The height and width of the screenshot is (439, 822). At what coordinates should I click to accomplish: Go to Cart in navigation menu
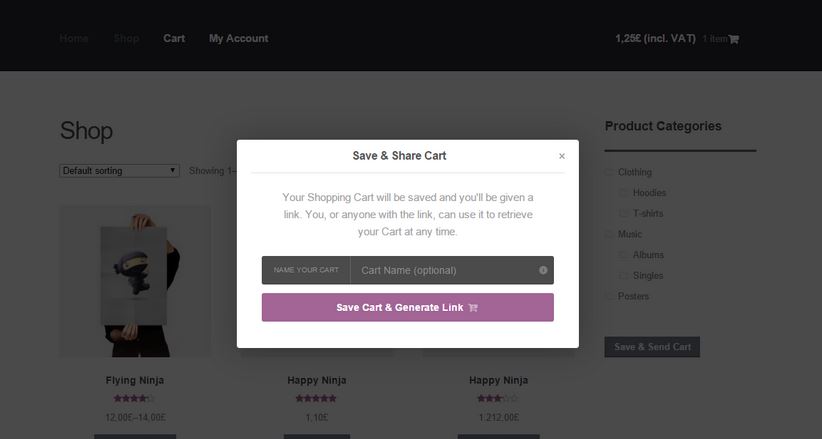coord(174,38)
